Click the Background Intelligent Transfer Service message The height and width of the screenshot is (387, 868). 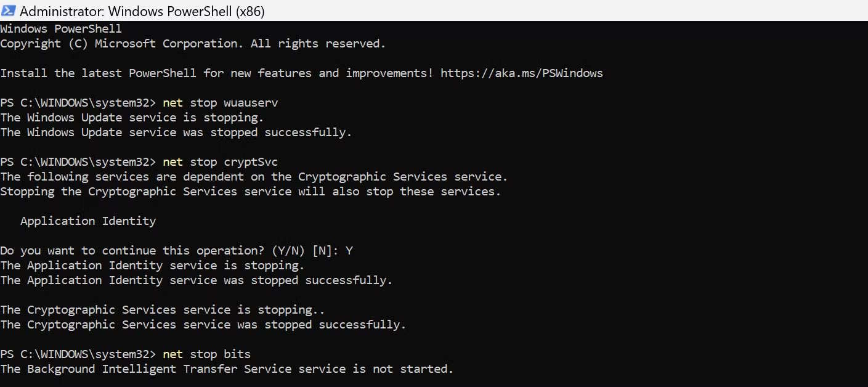pos(226,369)
